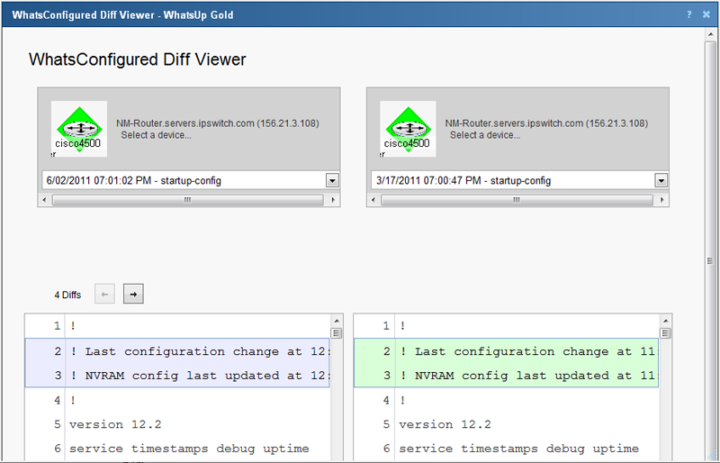Click the main window vertical scrollbar thumb
Screen dimensions: 720x463
pos(710,261)
